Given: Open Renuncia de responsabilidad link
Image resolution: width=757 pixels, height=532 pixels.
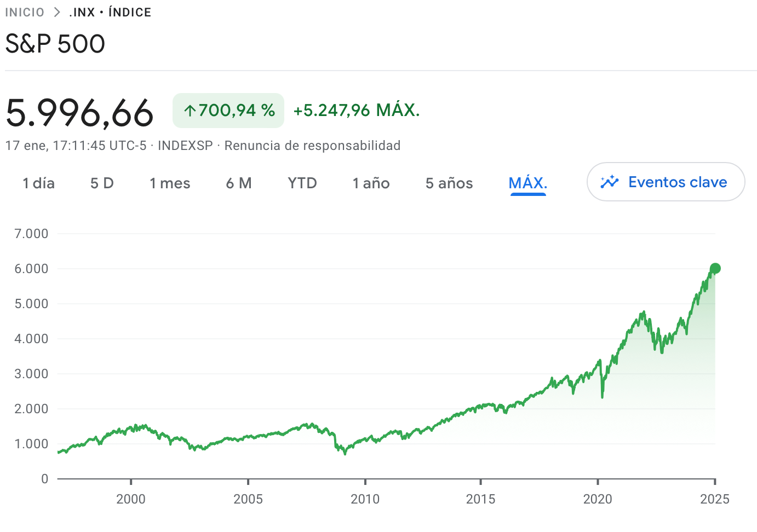Looking at the screenshot, I should (x=312, y=146).
